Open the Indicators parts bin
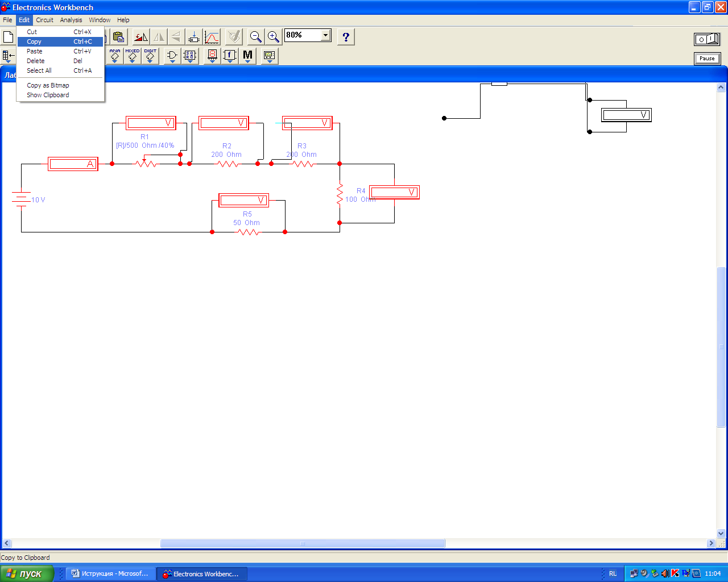The image size is (728, 582). click(212, 56)
